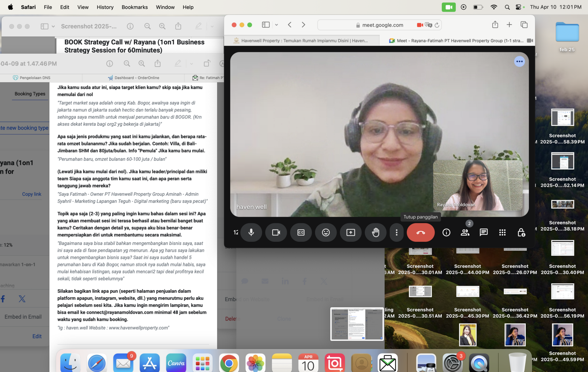Screen dimensions: 588x372
Task: Open sidebar view dropdown in back Preview window
Action: point(53,26)
